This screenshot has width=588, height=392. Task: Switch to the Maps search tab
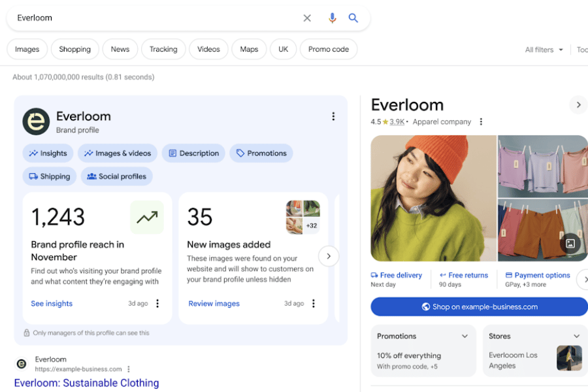[249, 49]
